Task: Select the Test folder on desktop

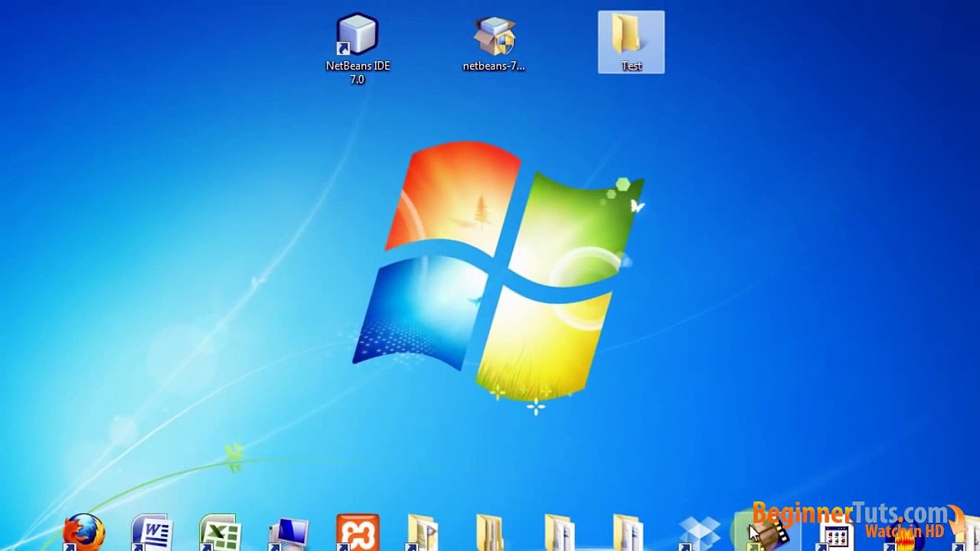Action: [x=632, y=43]
